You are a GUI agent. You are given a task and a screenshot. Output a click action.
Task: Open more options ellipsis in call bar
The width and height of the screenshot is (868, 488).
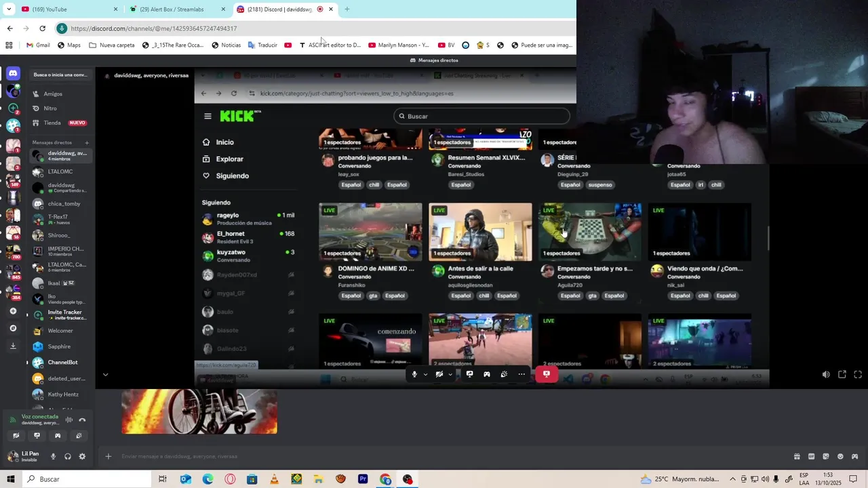[521, 374]
